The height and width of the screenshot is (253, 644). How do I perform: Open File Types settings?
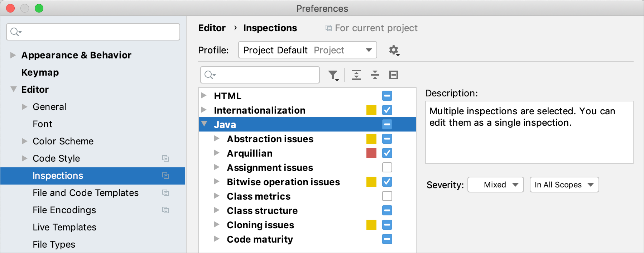(x=54, y=244)
